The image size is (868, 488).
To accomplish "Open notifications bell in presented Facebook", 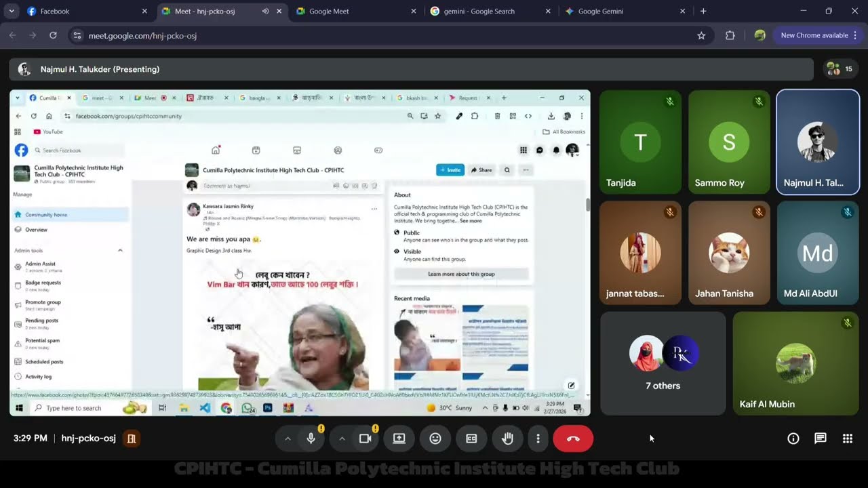I will click(556, 150).
